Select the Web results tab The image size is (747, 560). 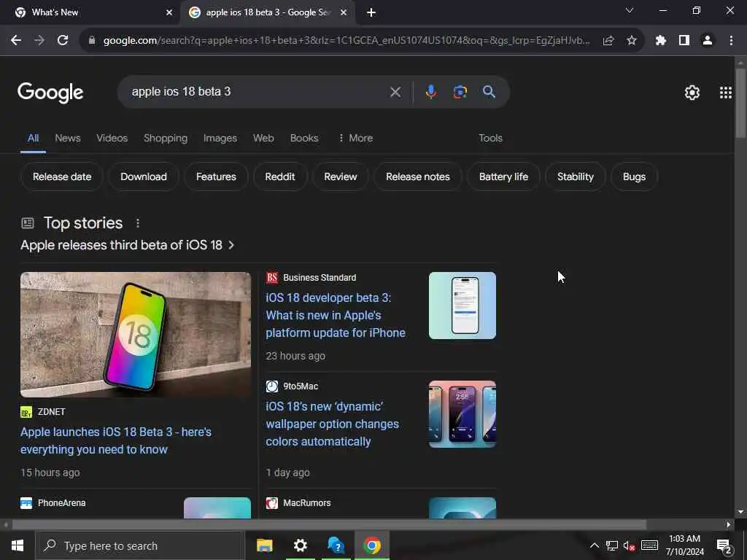pos(263,138)
